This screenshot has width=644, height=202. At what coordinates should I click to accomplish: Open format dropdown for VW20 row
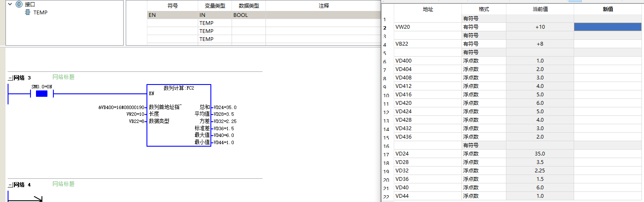click(484, 27)
